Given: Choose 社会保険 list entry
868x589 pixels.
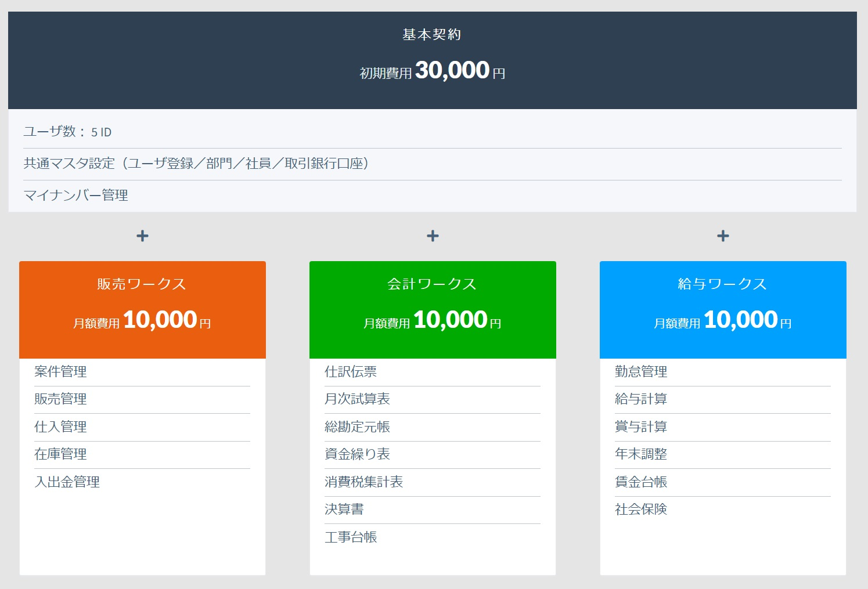Looking at the screenshot, I should pos(641,509).
